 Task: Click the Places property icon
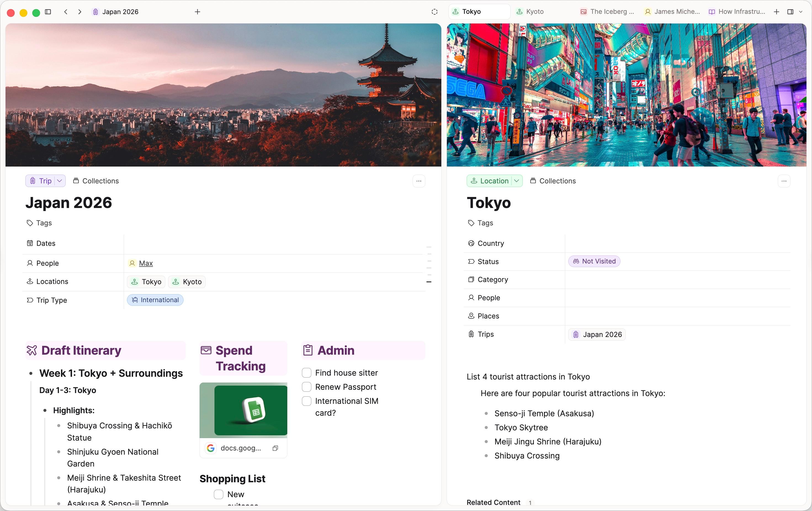click(x=471, y=316)
